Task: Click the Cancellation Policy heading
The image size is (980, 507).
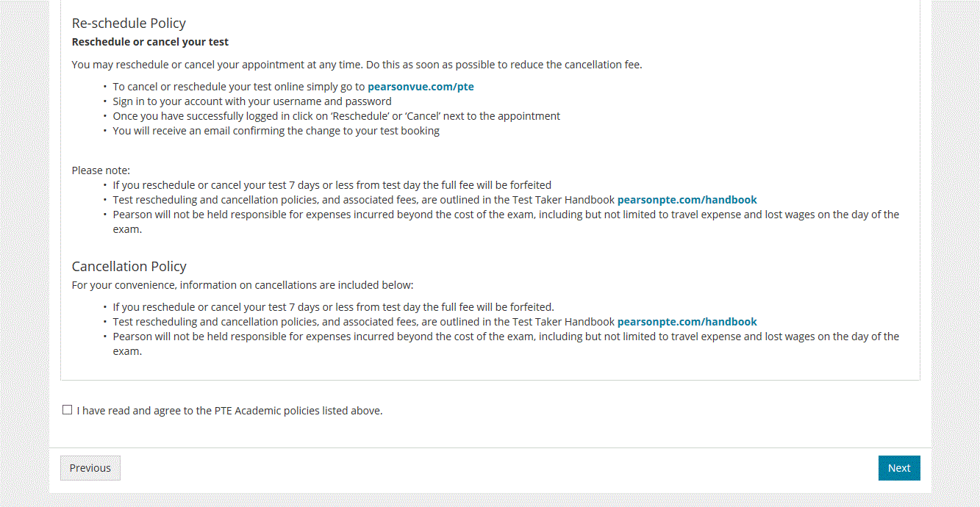Action: point(129,266)
